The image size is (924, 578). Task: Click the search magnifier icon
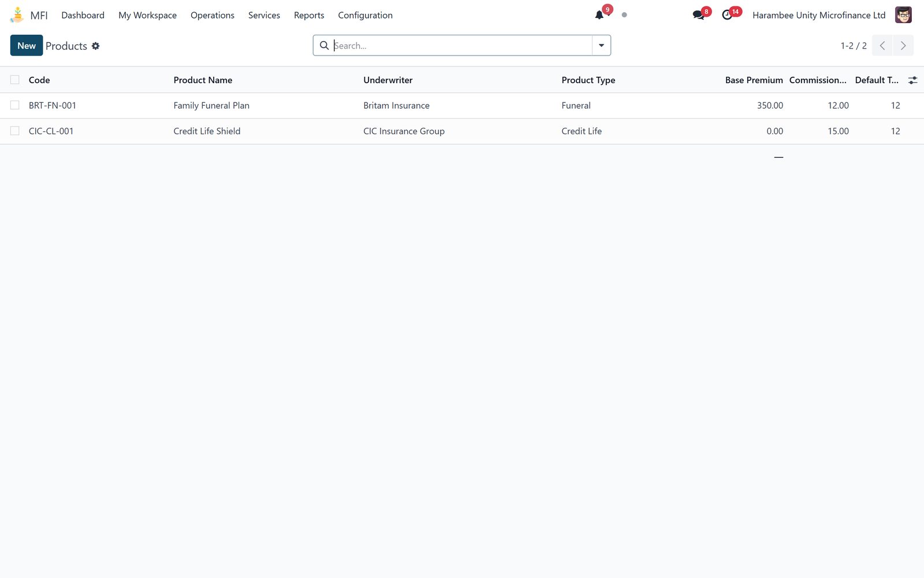325,46
